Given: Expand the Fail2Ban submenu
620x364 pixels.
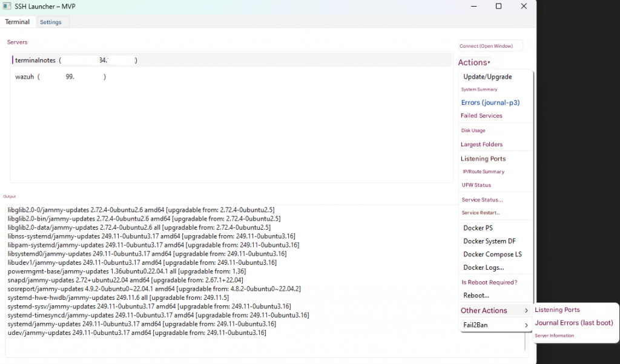Looking at the screenshot, I should coord(526,325).
